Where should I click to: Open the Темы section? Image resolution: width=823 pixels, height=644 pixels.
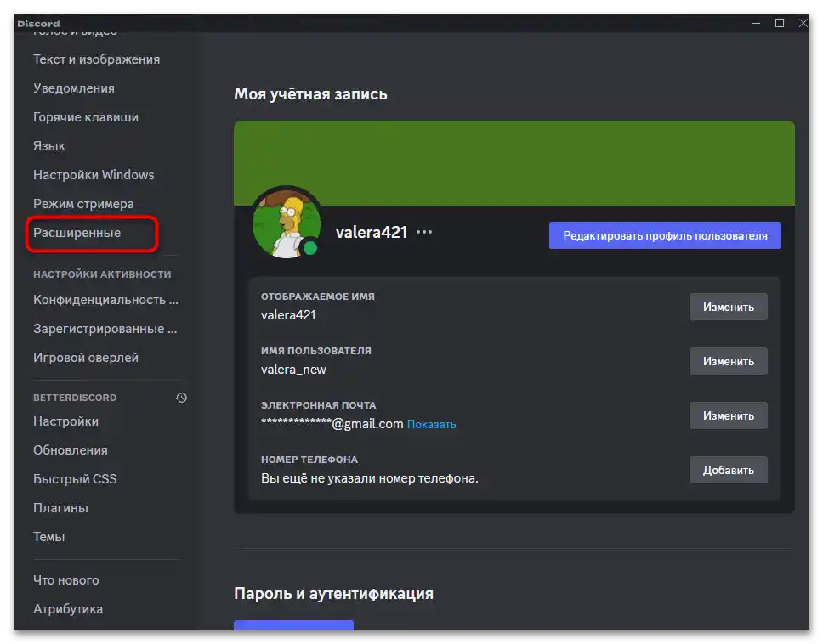coord(49,536)
